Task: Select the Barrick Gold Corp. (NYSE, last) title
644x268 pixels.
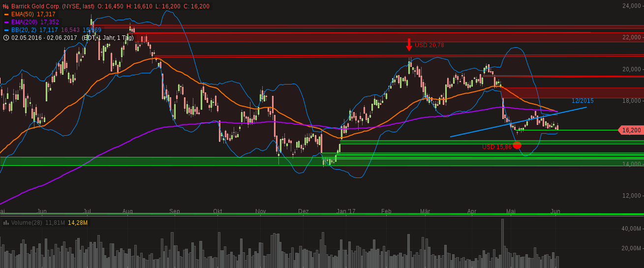Action: 53,6
